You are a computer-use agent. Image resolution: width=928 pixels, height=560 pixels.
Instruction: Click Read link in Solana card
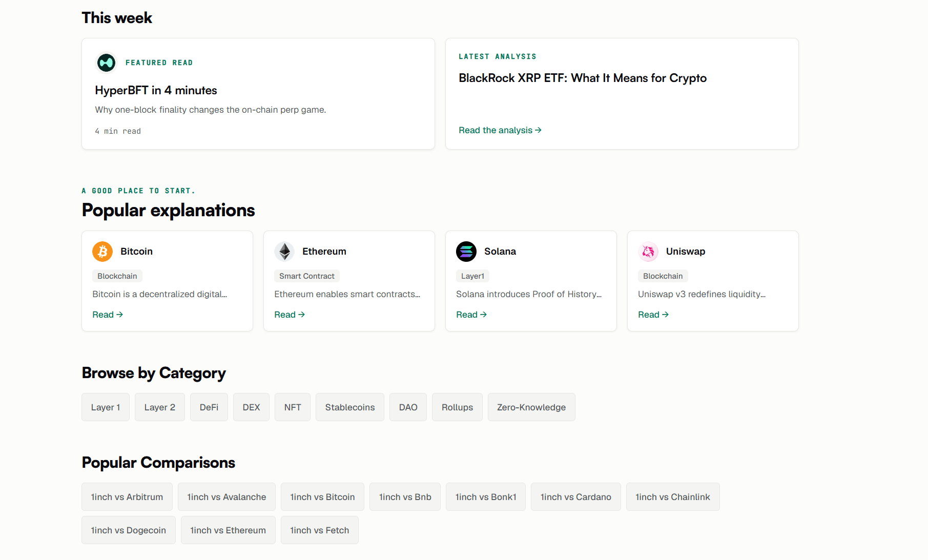(x=471, y=315)
